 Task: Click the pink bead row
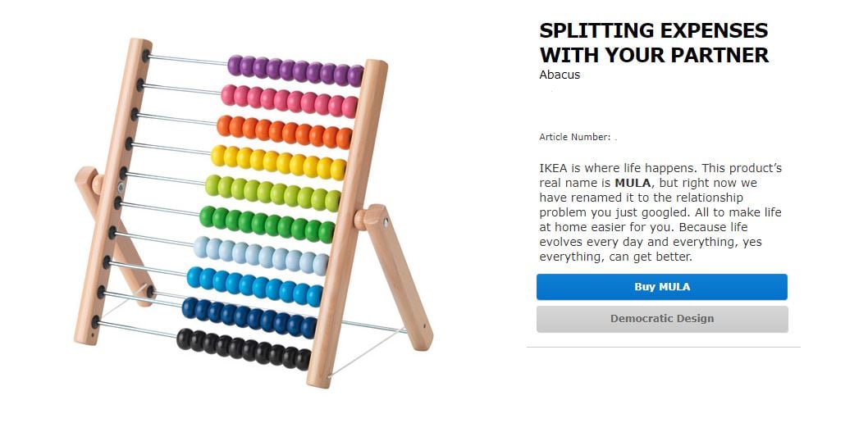click(289, 101)
